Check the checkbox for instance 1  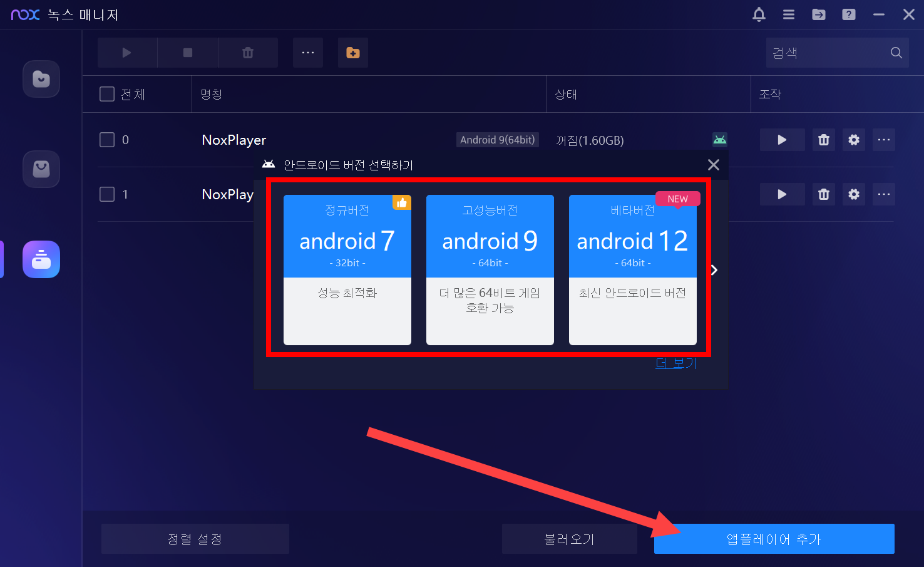(x=107, y=194)
